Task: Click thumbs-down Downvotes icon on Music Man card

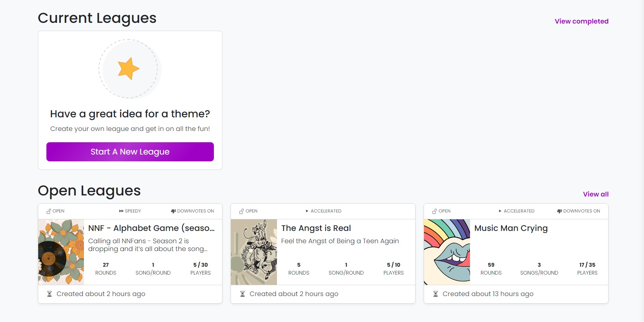Action: [x=559, y=211]
